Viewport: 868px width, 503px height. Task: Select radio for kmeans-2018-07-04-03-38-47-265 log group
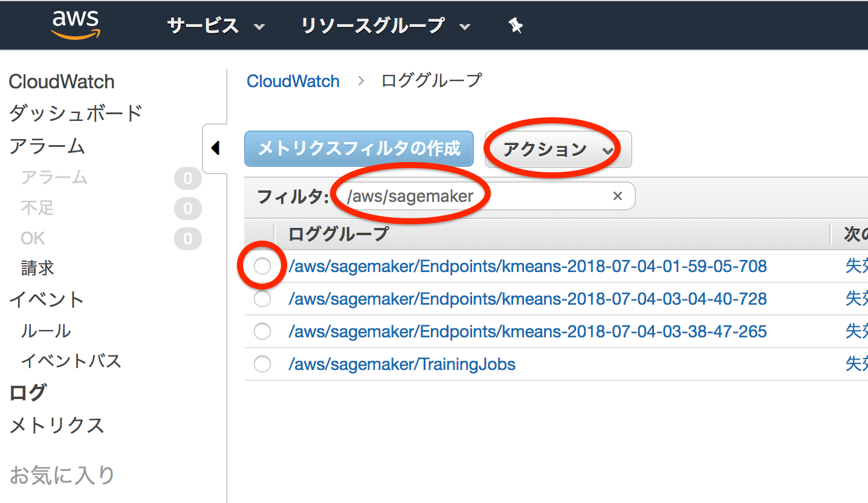pyautogui.click(x=262, y=331)
